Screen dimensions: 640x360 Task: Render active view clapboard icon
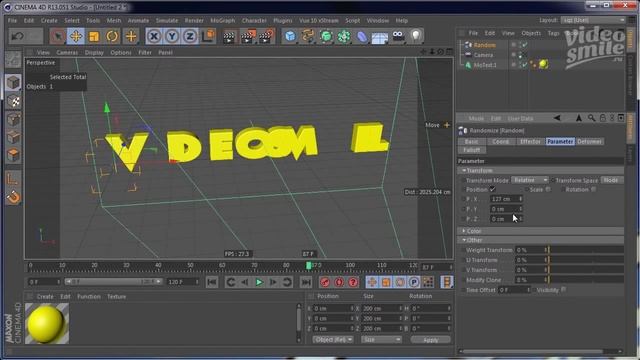(x=229, y=36)
